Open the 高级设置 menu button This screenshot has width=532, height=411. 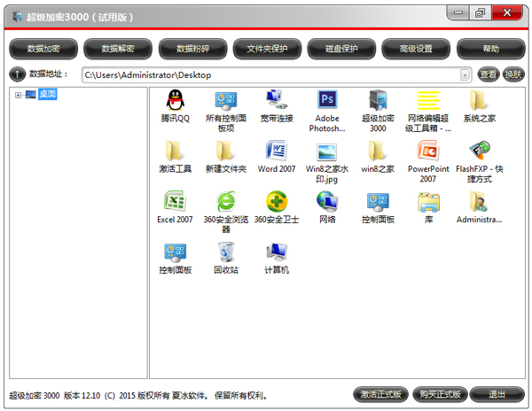tap(416, 49)
